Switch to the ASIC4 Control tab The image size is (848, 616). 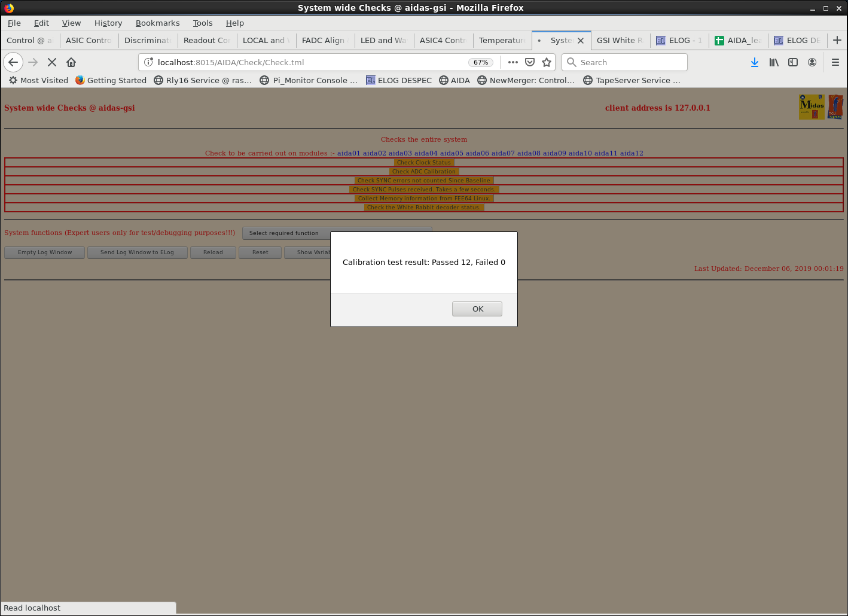tap(443, 41)
